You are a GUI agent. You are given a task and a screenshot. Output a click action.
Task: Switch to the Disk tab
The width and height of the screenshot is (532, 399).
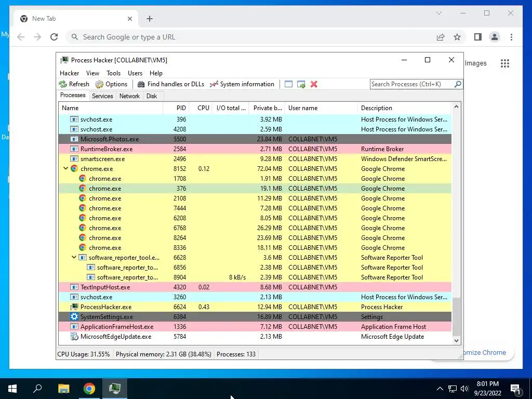(x=152, y=96)
